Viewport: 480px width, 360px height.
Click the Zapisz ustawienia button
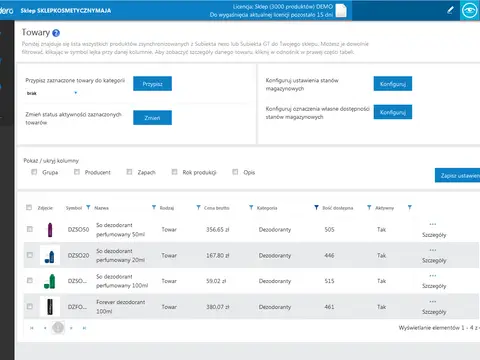458,175
